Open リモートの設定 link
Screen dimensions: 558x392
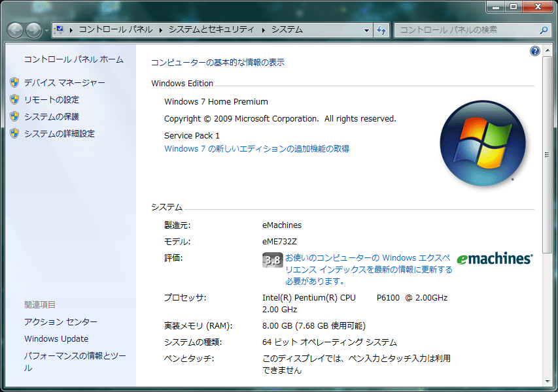[52, 100]
